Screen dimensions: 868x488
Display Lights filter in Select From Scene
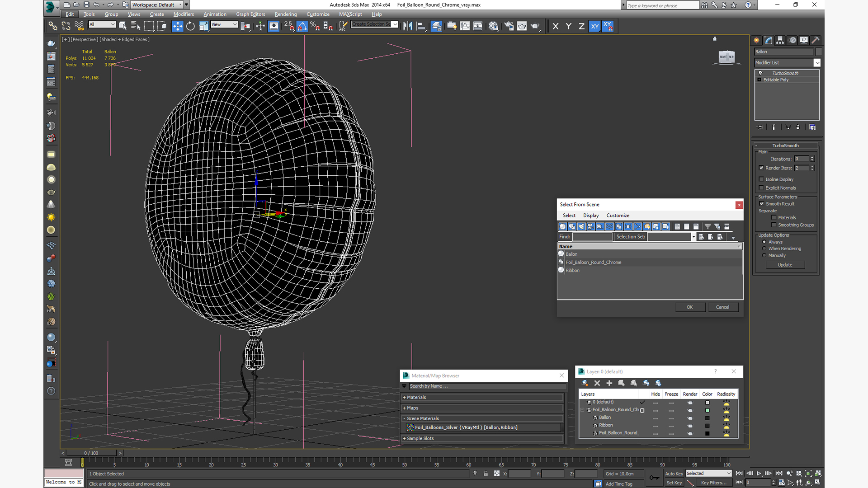coord(581,226)
